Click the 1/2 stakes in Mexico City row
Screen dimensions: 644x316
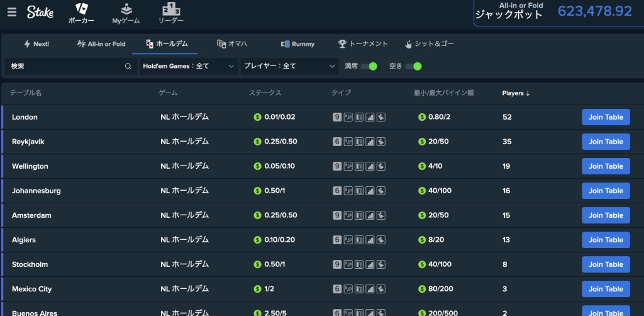coord(269,290)
